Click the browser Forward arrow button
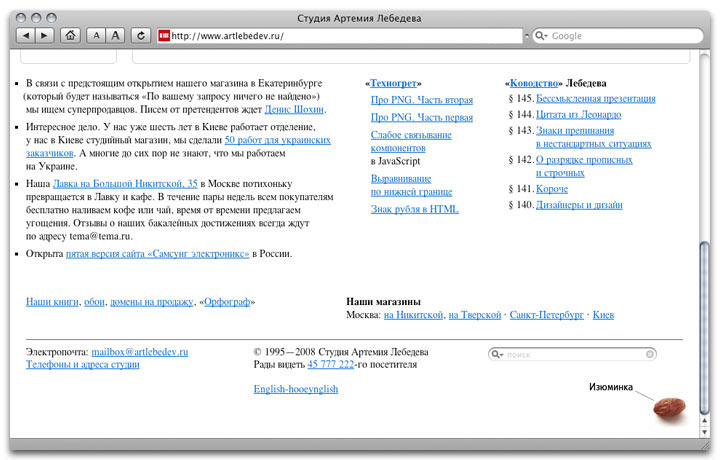Image resolution: width=720 pixels, height=460 pixels. pyautogui.click(x=45, y=35)
